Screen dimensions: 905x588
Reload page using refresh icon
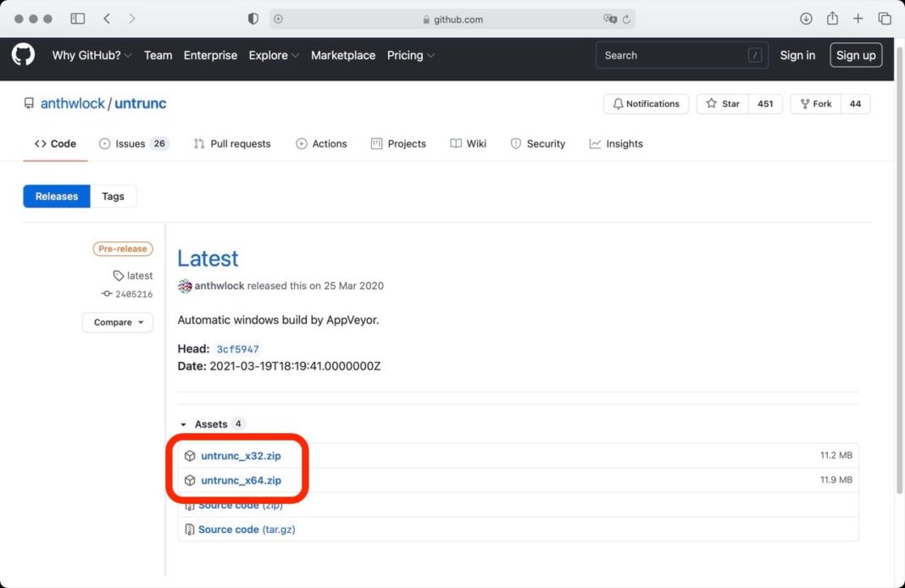tap(626, 19)
